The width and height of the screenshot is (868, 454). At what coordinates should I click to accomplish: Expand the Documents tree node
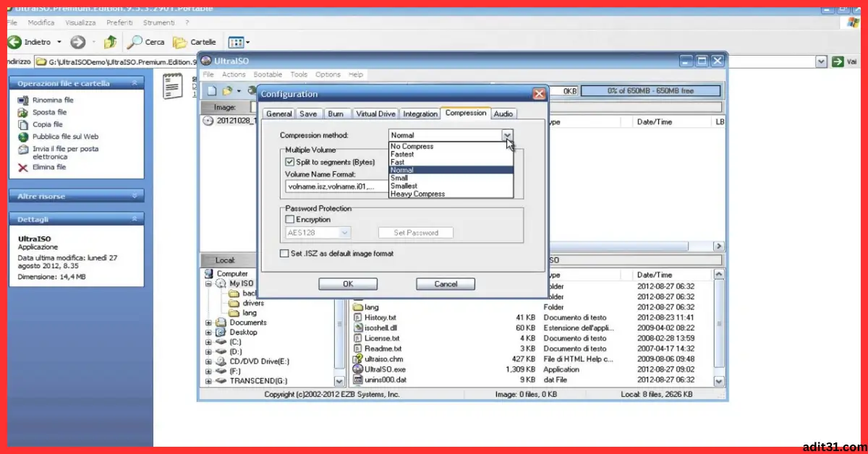click(209, 322)
